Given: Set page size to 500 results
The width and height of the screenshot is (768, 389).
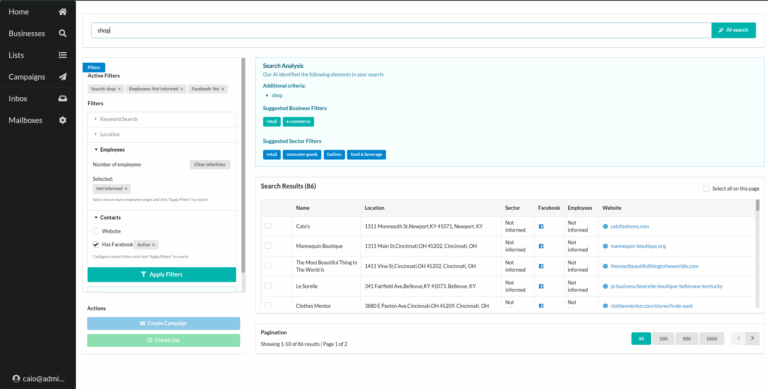Looking at the screenshot, I should [687, 339].
